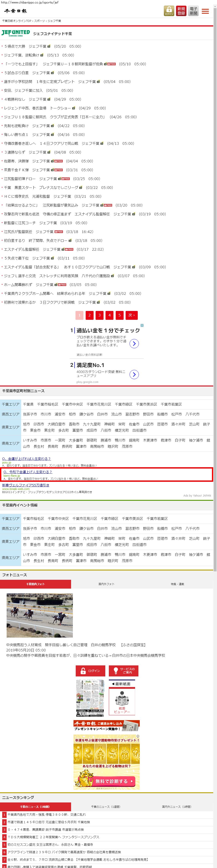This screenshot has width=217, height=868.
Task: Click スポーツ in the breadcrumb
Action: [40, 21]
